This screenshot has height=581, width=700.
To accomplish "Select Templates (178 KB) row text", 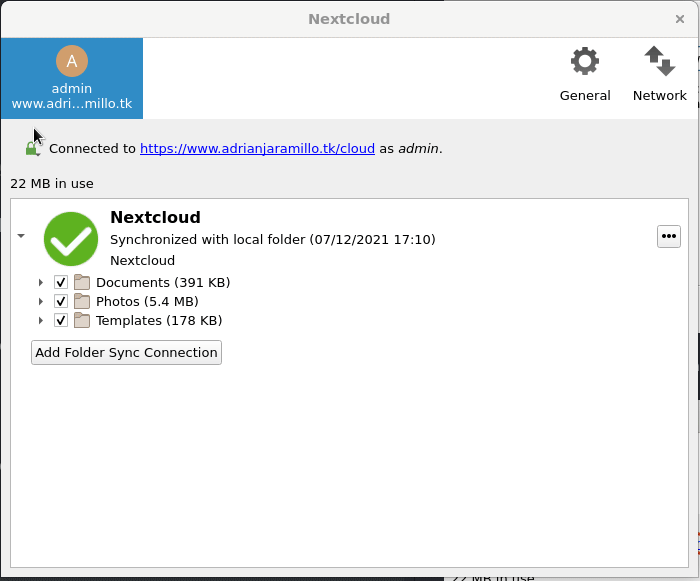I will pos(159,320).
